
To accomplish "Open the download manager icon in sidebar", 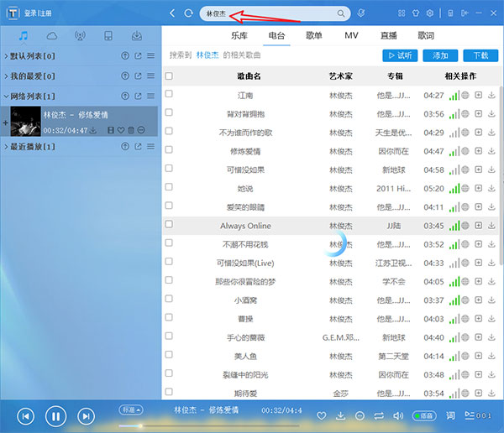I will 137,35.
